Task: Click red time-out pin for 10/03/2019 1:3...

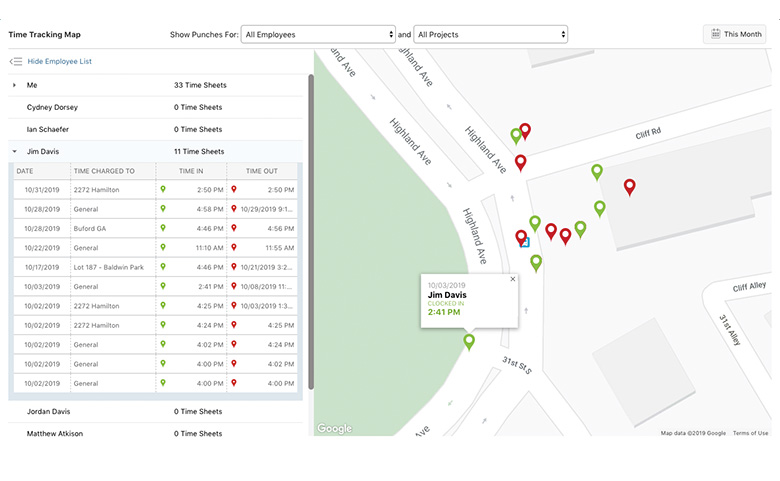Action: point(234,305)
